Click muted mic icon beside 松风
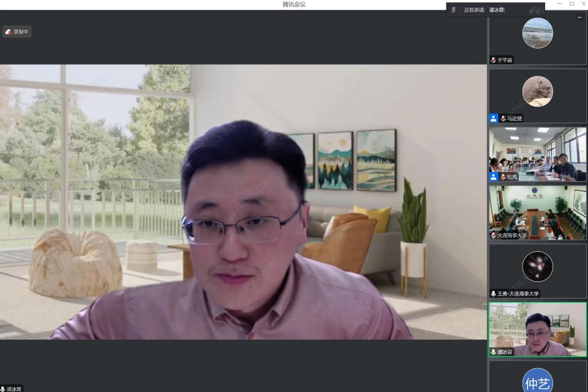 (x=503, y=177)
